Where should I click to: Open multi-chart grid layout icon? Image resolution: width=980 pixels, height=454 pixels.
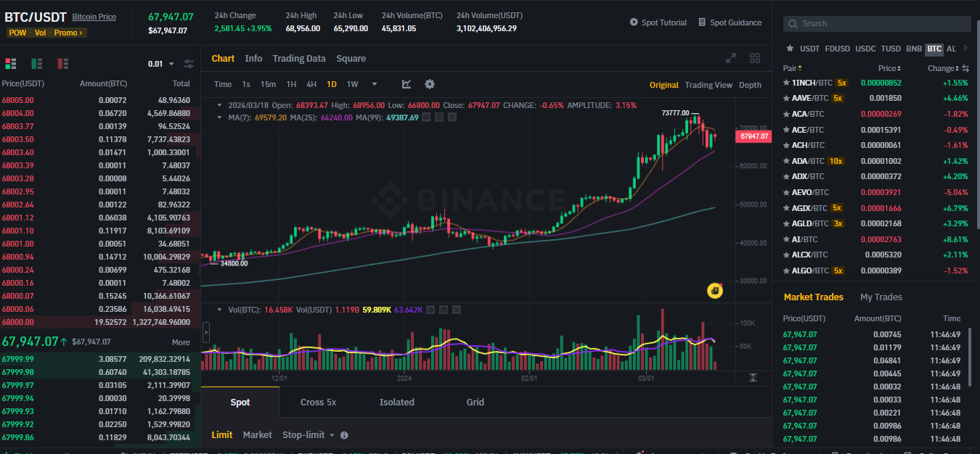755,58
